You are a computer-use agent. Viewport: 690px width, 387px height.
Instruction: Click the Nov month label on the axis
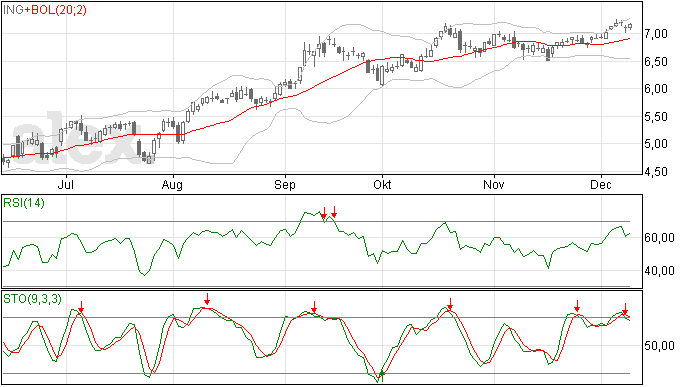click(x=493, y=184)
